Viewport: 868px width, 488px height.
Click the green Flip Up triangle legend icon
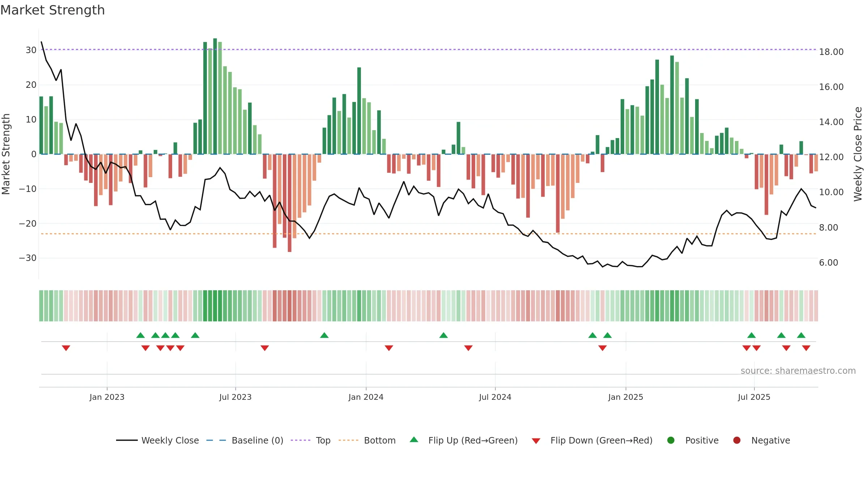[x=414, y=440]
